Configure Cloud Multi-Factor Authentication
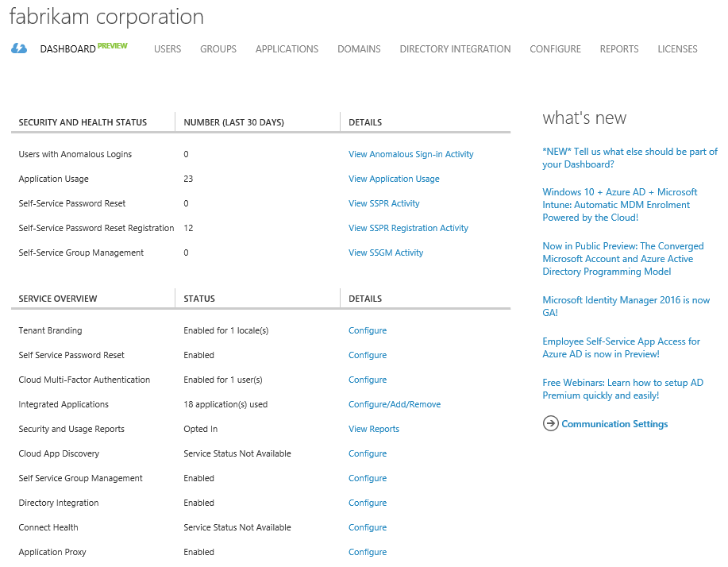 click(368, 380)
